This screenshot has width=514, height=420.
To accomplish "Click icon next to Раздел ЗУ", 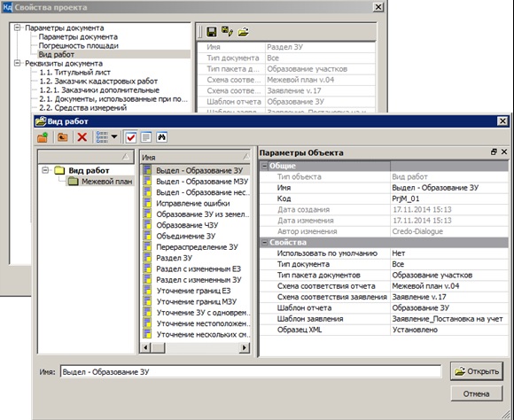I will [x=147, y=258].
